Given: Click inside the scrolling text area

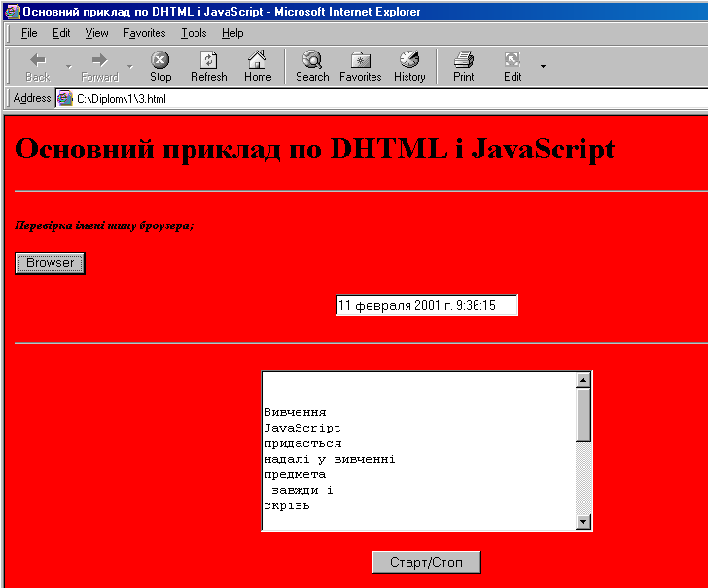Looking at the screenshot, I should pyautogui.click(x=418, y=451).
